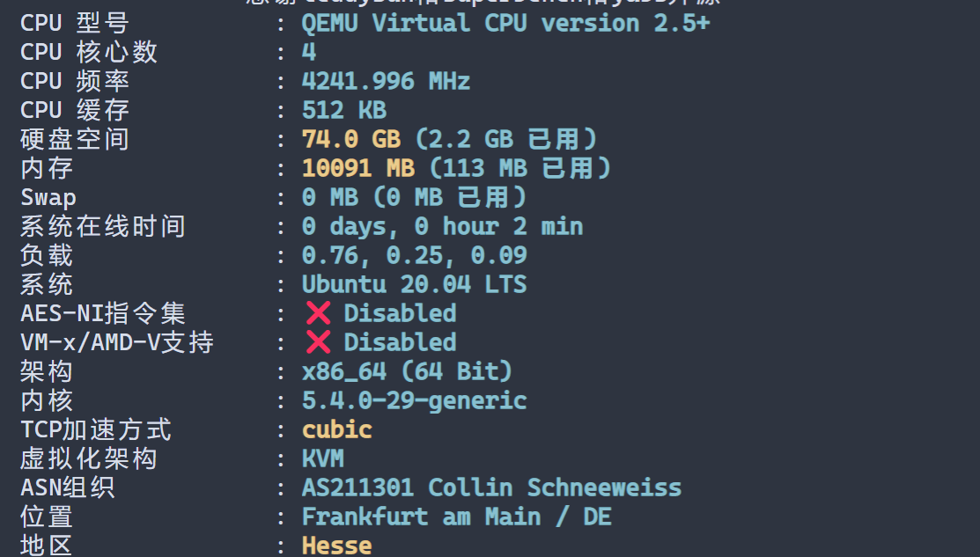Click the AS211301 Collin Schneeweiss text
Image resolution: width=980 pixels, height=557 pixels.
pyautogui.click(x=492, y=487)
